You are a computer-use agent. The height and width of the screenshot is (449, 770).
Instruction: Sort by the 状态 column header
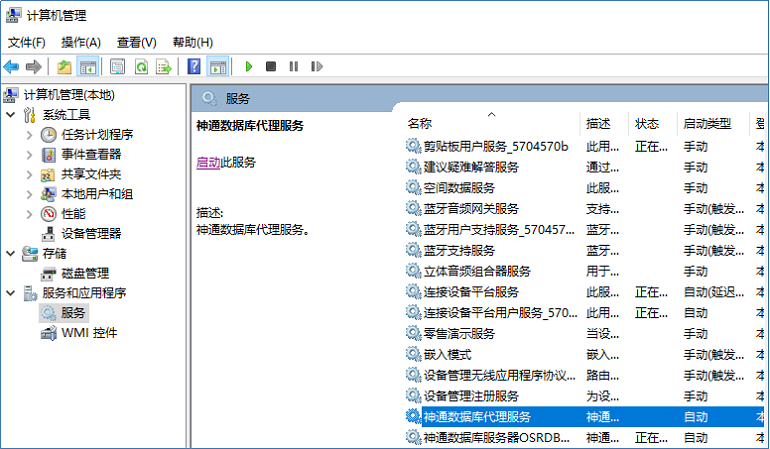tap(646, 124)
